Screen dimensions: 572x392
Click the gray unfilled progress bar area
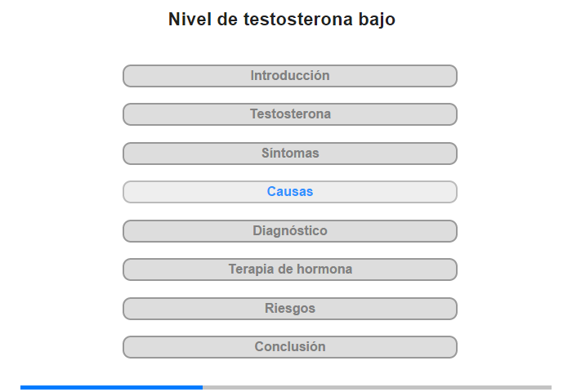click(376, 387)
